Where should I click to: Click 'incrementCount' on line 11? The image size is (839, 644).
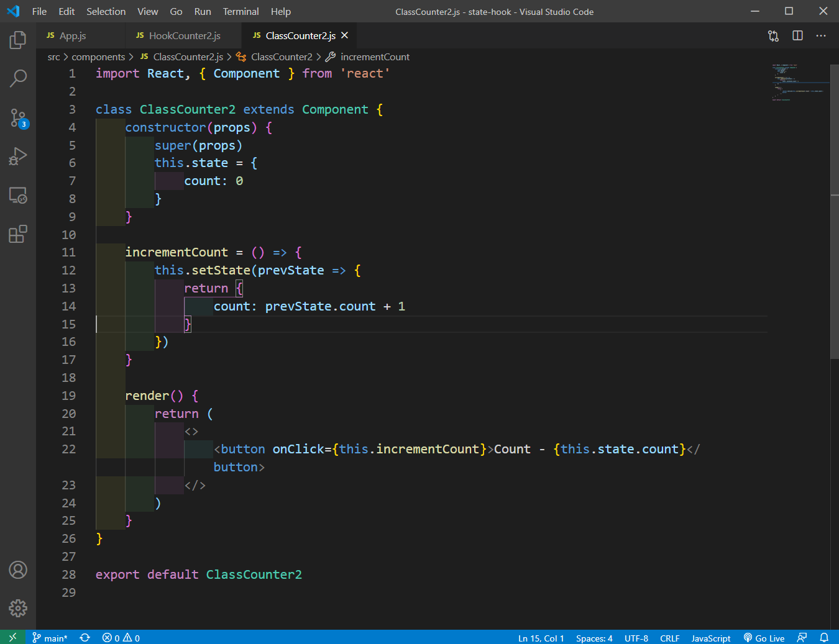pyautogui.click(x=177, y=252)
